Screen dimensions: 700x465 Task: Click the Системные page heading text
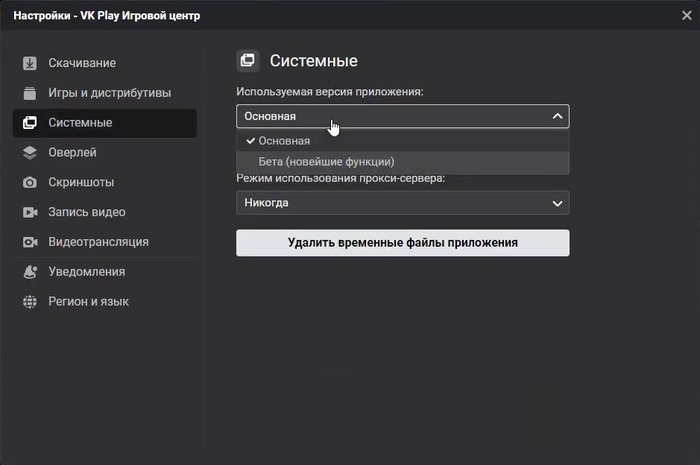tap(313, 61)
